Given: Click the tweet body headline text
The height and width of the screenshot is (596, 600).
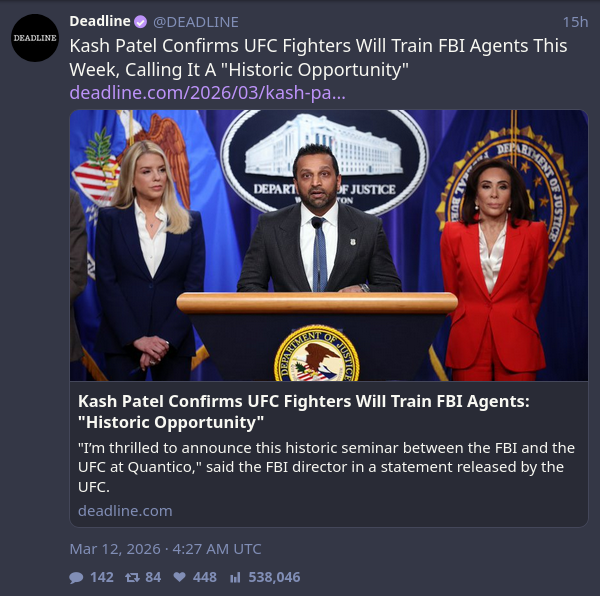Looking at the screenshot, I should click(x=318, y=57).
